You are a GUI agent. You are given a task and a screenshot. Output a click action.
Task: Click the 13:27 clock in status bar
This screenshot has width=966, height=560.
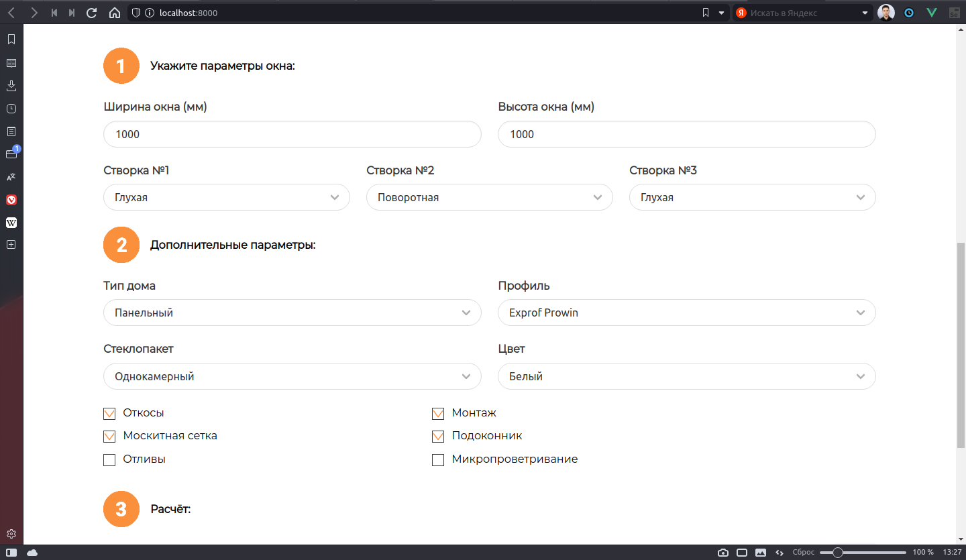click(x=952, y=553)
